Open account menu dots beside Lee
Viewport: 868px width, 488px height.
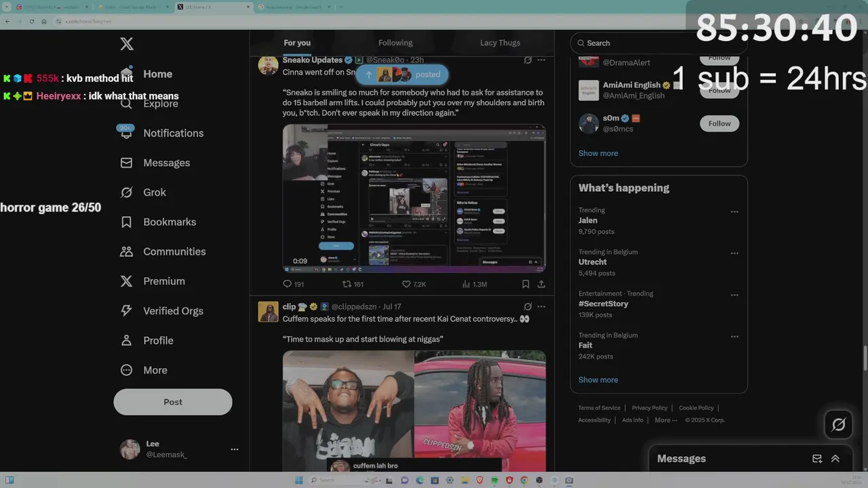tap(234, 449)
